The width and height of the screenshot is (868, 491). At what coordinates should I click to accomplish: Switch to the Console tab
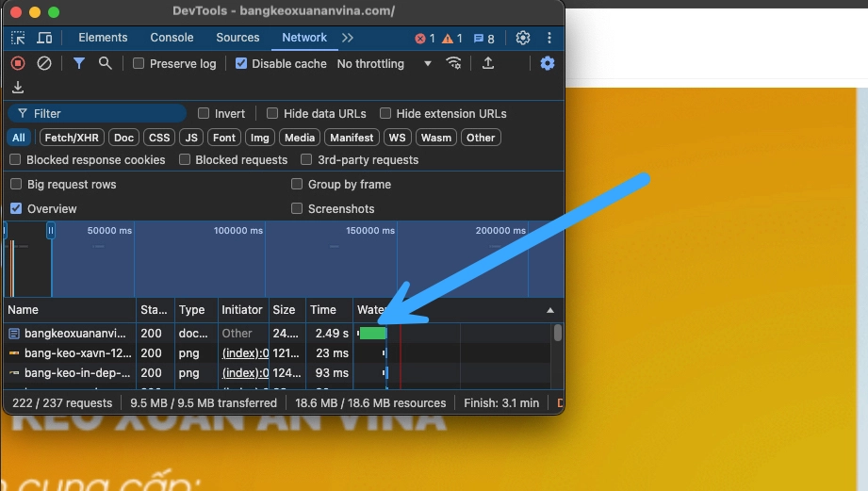click(172, 38)
